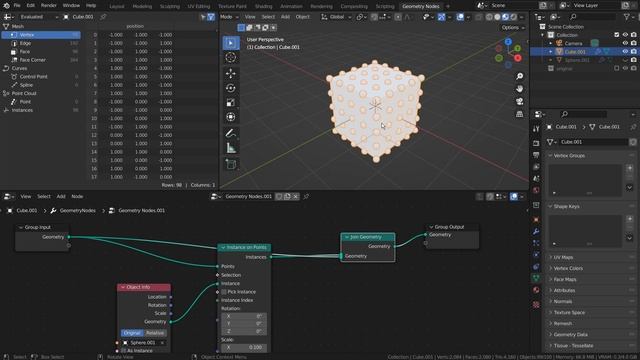640x360 pixels.
Task: Toggle visibility eye for Cube.001 in outliner
Action: (625, 52)
